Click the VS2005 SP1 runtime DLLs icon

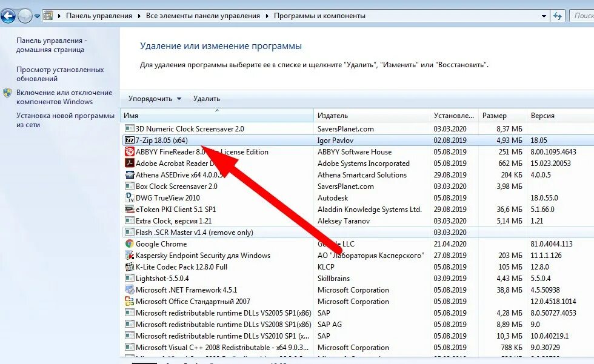tap(130, 313)
